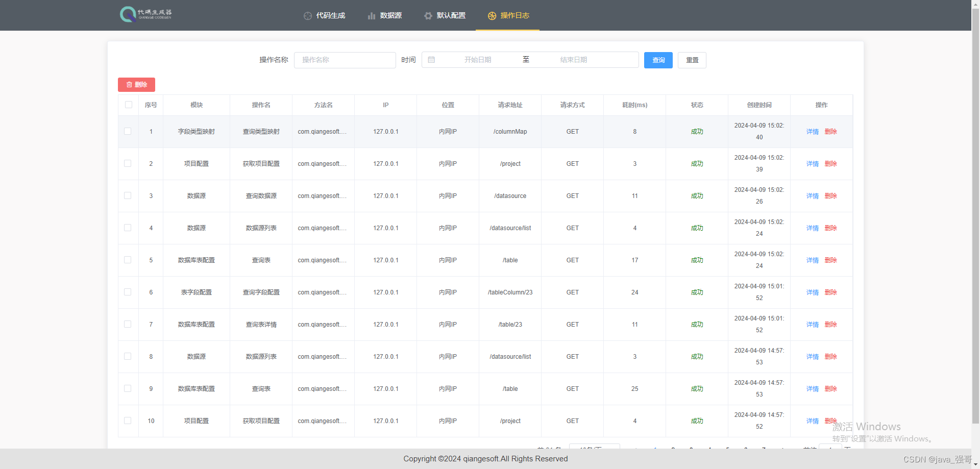Go to the 默认配置 tab

(x=445, y=15)
